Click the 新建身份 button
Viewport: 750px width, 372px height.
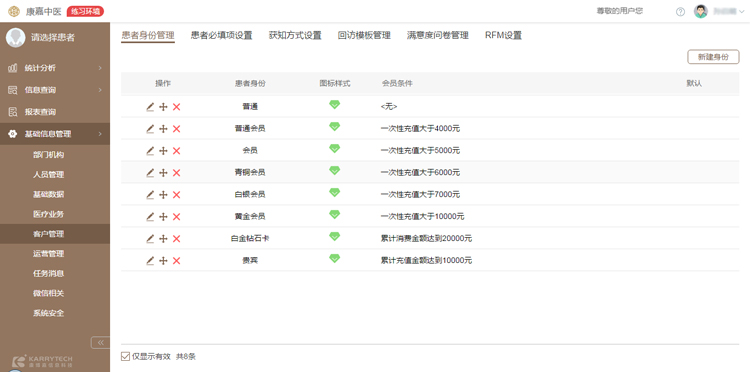tap(713, 57)
